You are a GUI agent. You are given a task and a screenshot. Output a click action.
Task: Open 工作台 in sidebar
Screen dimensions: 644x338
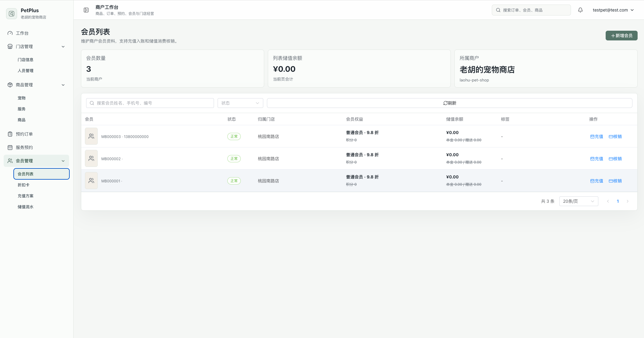click(x=37, y=33)
